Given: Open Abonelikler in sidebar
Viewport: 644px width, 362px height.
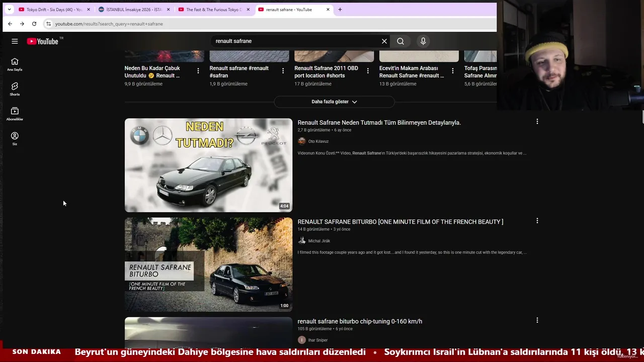Looking at the screenshot, I should click(15, 114).
